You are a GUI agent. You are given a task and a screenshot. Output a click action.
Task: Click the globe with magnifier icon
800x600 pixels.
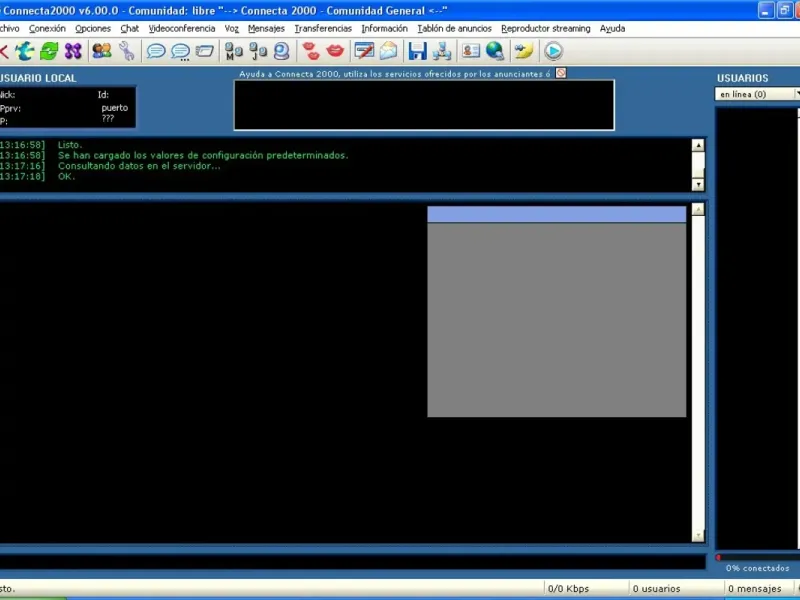click(495, 51)
